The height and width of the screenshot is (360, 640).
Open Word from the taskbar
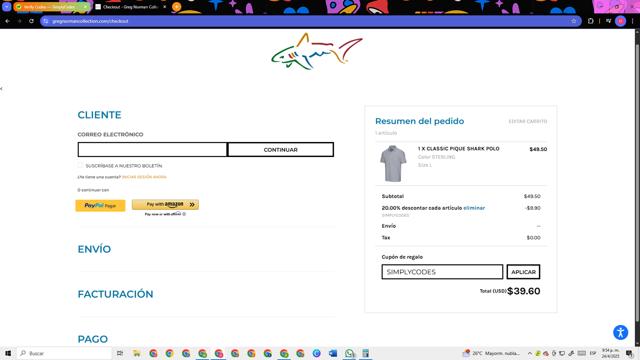pos(333,353)
